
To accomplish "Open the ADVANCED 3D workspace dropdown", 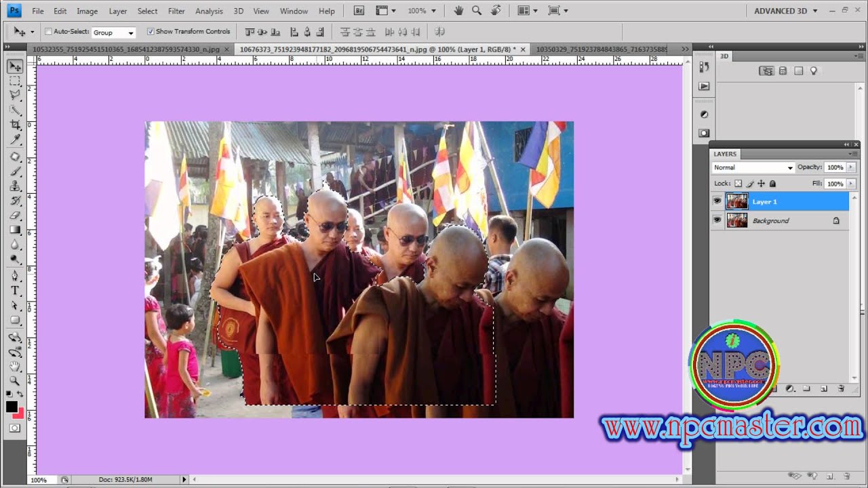I will (785, 11).
